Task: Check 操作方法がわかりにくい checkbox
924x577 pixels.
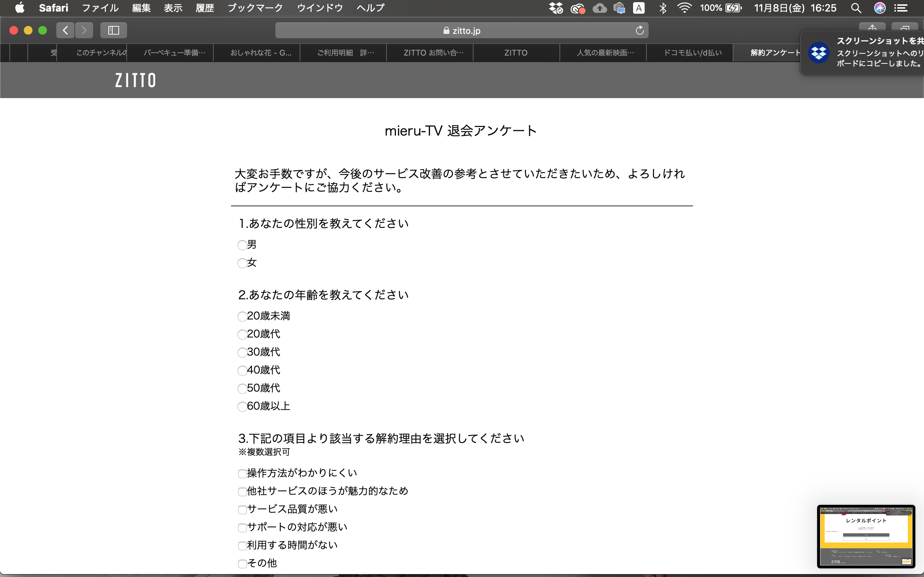Action: click(x=242, y=474)
